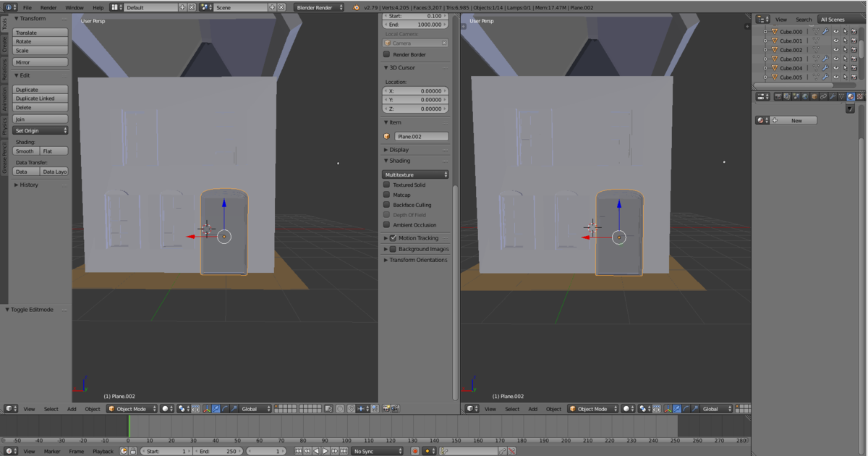Image resolution: width=868 pixels, height=456 pixels.
Task: Click the Duplicate Linked button
Action: [41, 98]
